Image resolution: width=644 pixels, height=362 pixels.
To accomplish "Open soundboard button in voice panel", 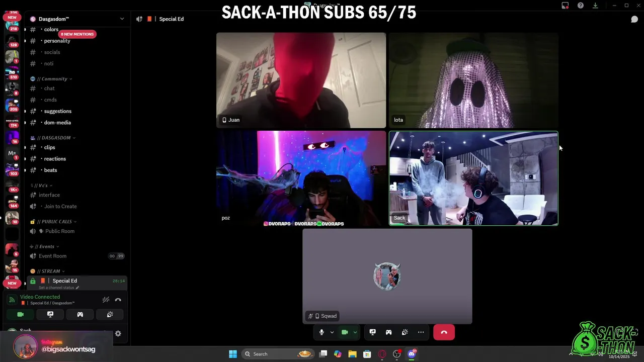I will 110,315.
